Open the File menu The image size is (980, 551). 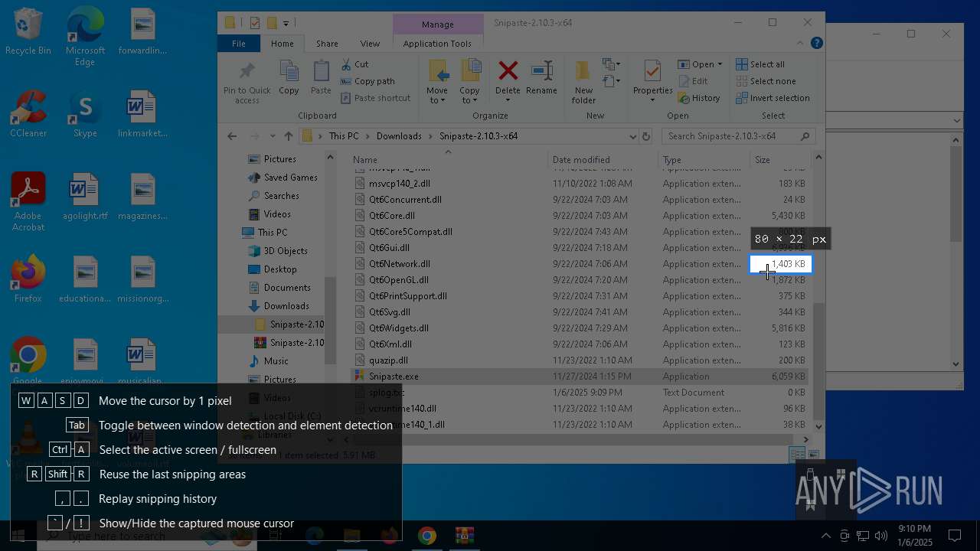tap(239, 44)
